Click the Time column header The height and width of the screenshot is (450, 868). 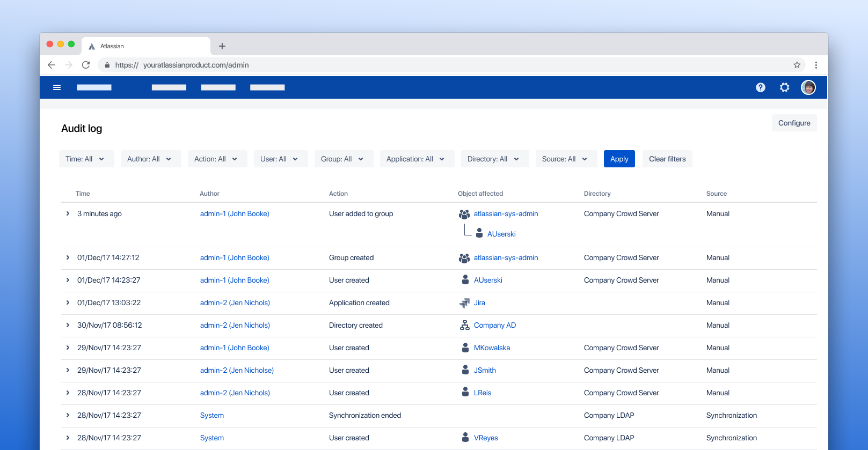point(83,194)
